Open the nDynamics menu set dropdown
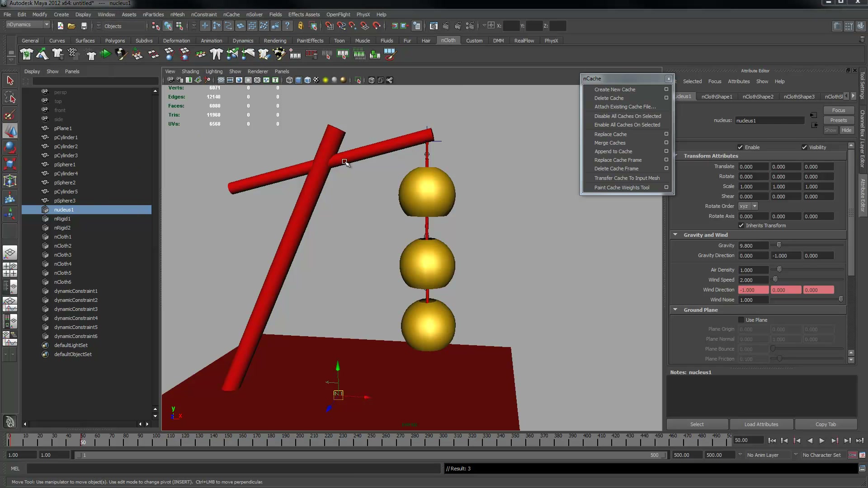Viewport: 868px width, 488px height. (28, 25)
